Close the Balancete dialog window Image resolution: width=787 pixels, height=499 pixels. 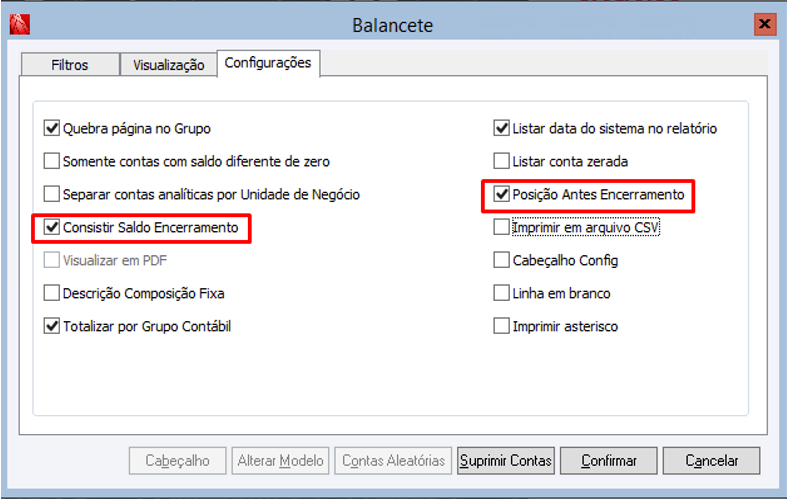[x=765, y=24]
